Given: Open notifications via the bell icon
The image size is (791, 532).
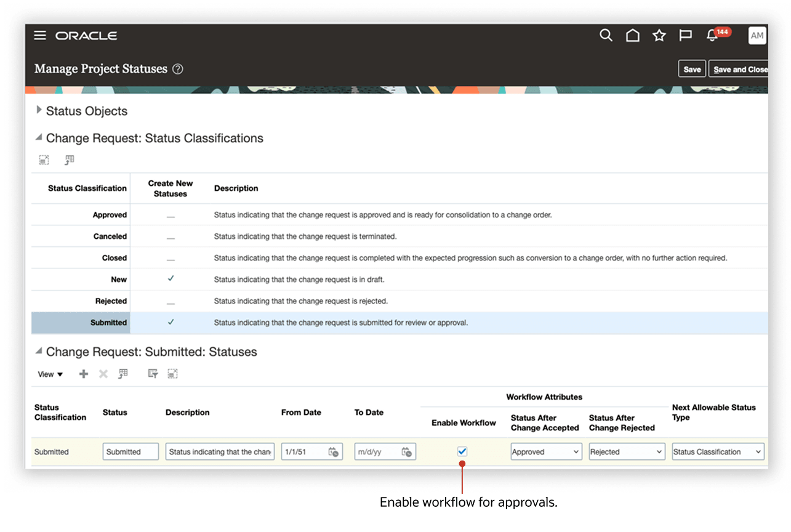Looking at the screenshot, I should click(711, 36).
